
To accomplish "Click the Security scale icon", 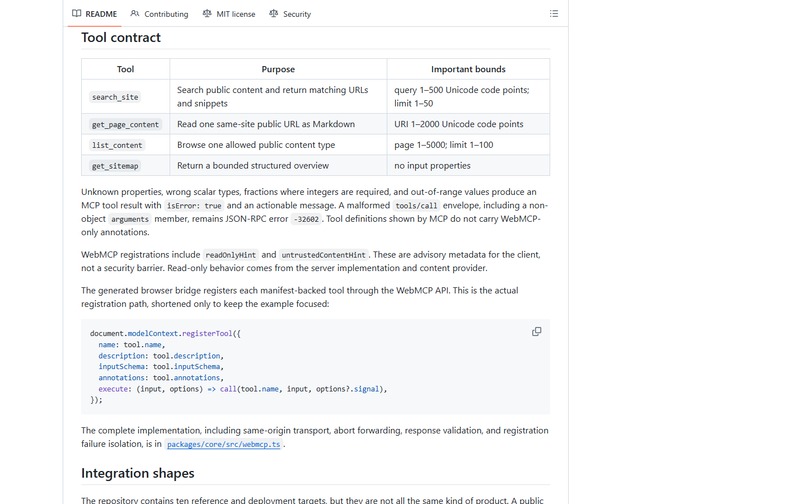I will [x=273, y=13].
